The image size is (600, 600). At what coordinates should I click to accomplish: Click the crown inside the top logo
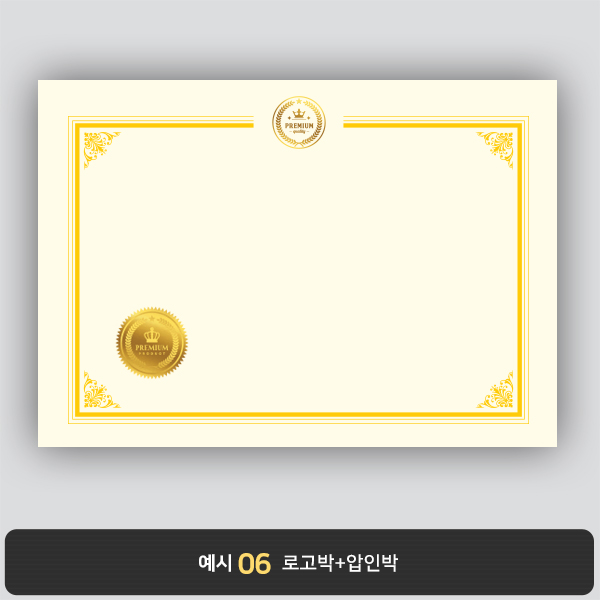[x=299, y=114]
